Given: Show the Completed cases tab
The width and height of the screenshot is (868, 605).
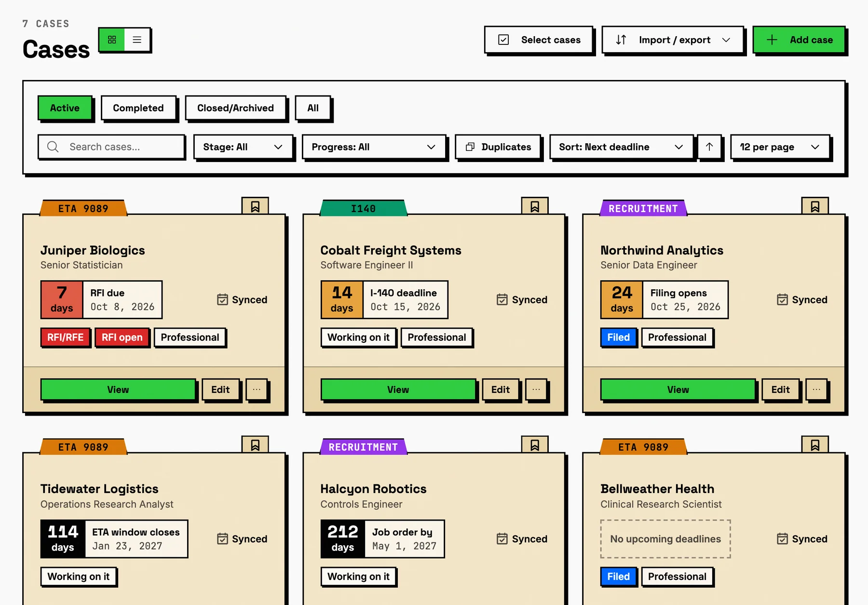Looking at the screenshot, I should pyautogui.click(x=138, y=108).
